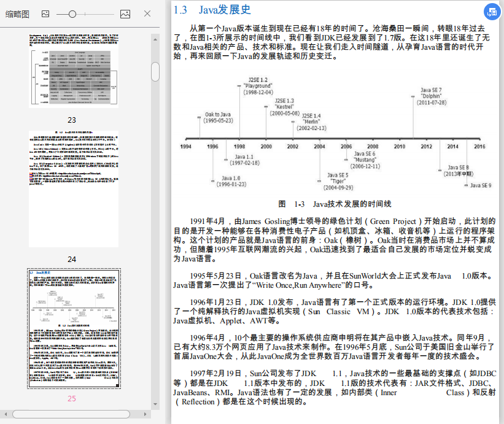Click the 缩略图 panel title
Image resolution: width=504 pixels, height=424 pixels.
click(17, 14)
